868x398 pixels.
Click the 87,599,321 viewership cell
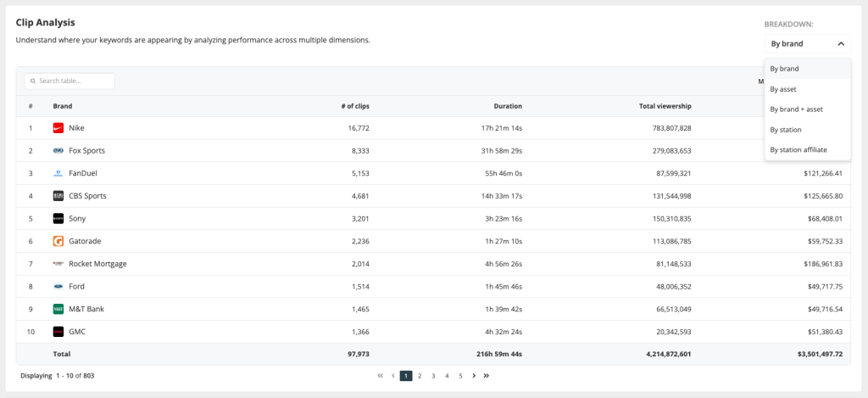point(674,173)
